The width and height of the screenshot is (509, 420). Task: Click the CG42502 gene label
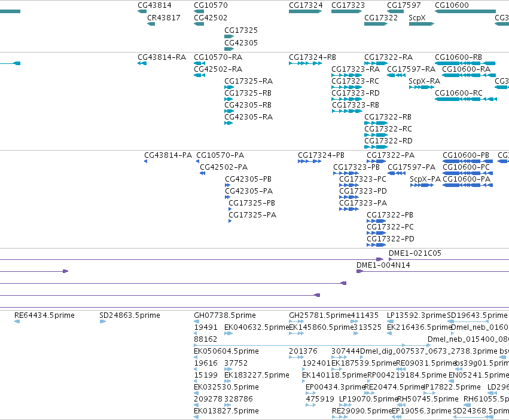[x=211, y=18]
